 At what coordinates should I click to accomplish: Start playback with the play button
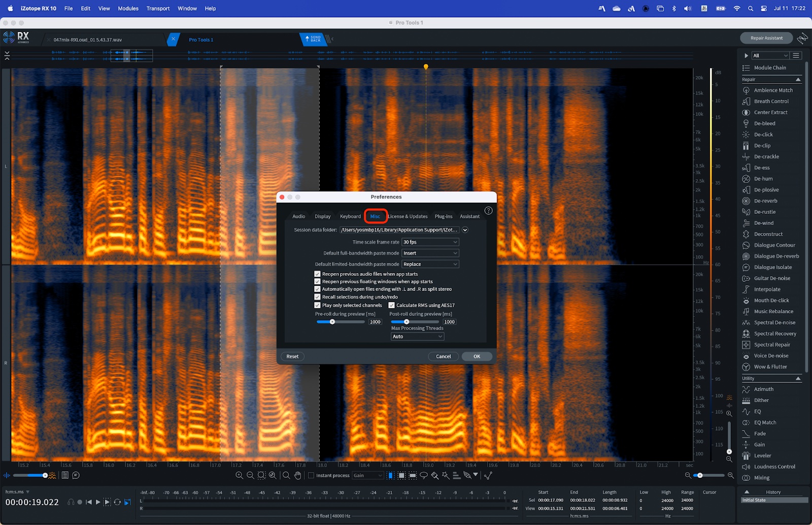click(x=98, y=502)
